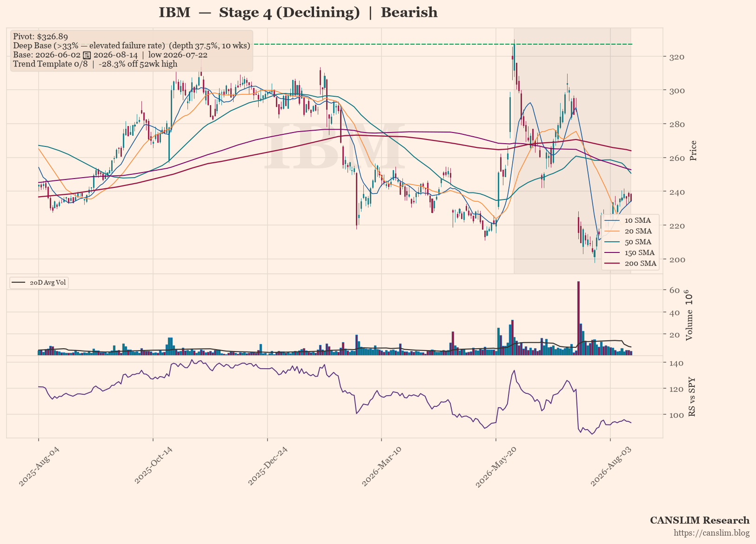The height and width of the screenshot is (544, 756).
Task: Click the tallest volume spike bar
Action: 578,318
